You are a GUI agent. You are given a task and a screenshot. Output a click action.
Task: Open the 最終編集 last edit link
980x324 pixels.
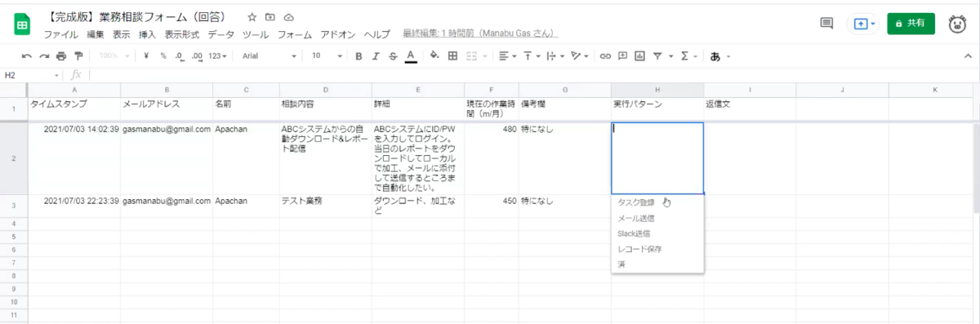tap(481, 34)
